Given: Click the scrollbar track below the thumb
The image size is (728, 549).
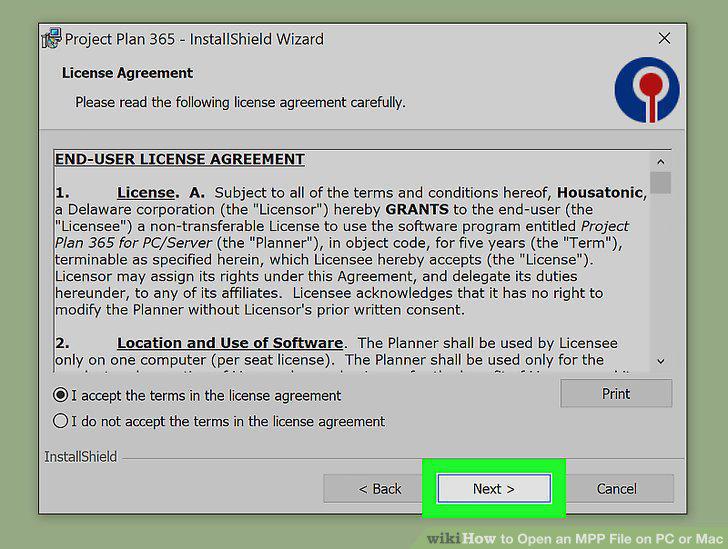Looking at the screenshot, I should (661, 272).
